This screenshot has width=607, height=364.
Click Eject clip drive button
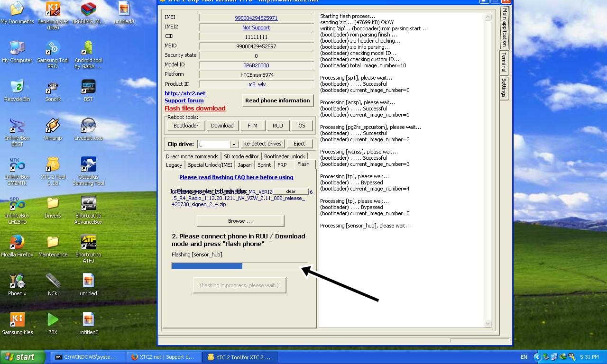[299, 144]
